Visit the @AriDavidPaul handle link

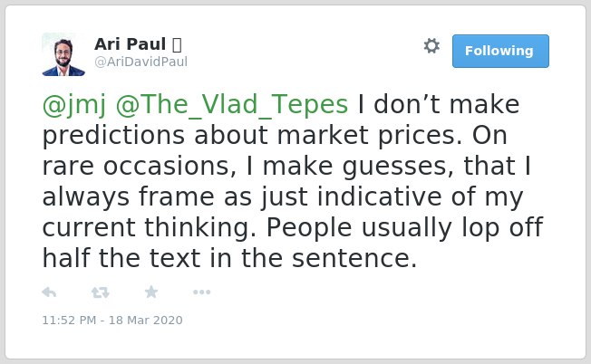(140, 62)
